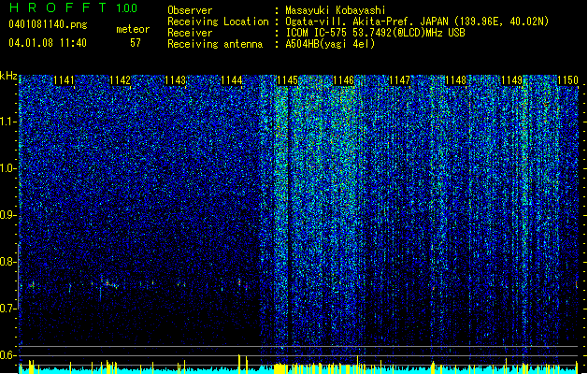Viewport: 588px width, 374px height.
Task: Click the date stamp 04.01.08 11:40
Action: [48, 43]
